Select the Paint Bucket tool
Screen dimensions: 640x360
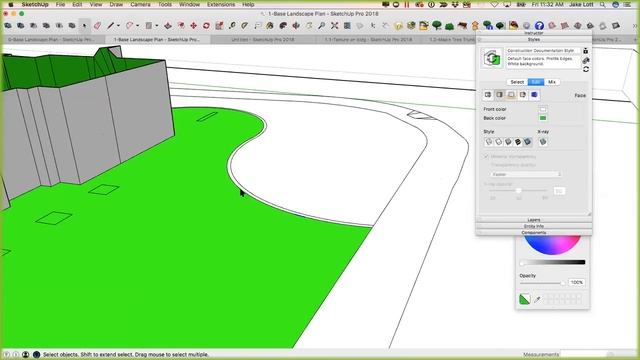click(270, 25)
